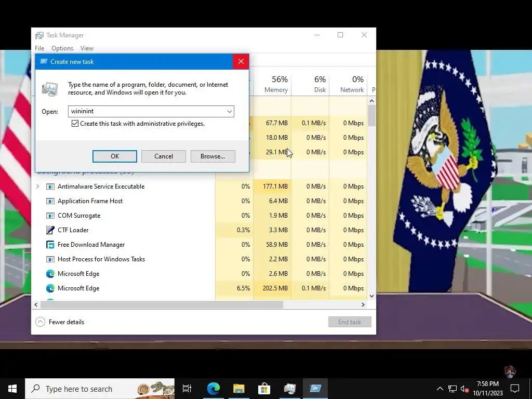Switch to Task Manager taskbar icon
Screen dimensions: 532x399
[x=290, y=389]
